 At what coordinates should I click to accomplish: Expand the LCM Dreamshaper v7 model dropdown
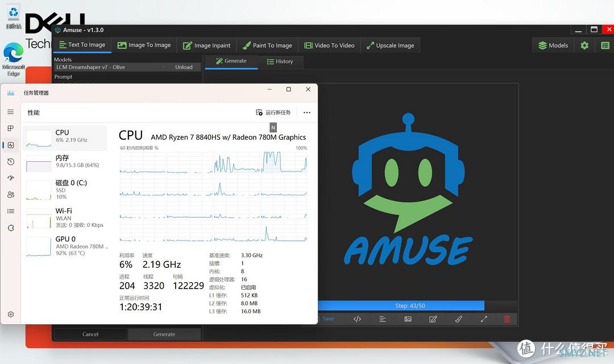[110, 67]
